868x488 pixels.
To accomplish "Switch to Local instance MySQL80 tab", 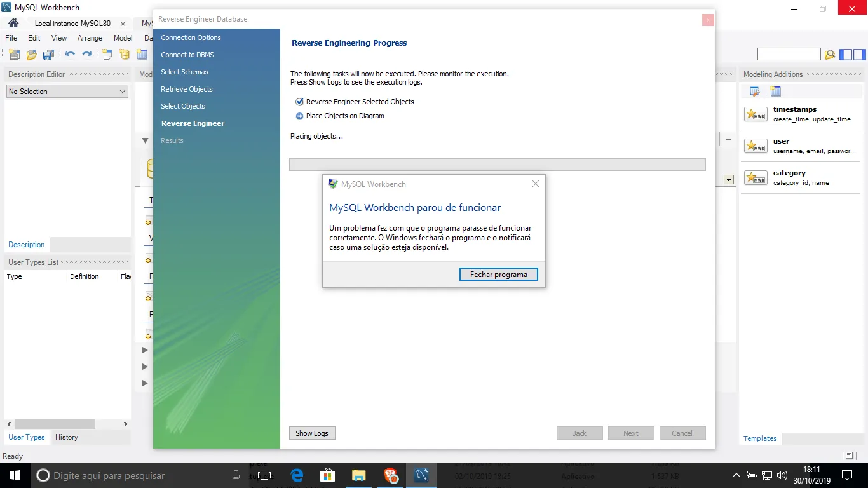I will 72,24.
